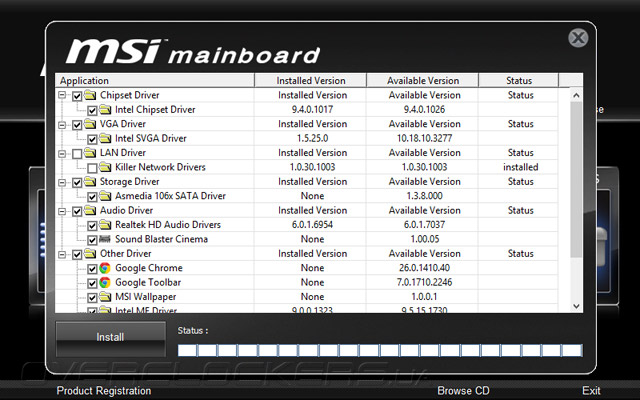Collapse the LAN Driver tree node
Image resolution: width=640 pixels, height=400 pixels.
[x=62, y=153]
